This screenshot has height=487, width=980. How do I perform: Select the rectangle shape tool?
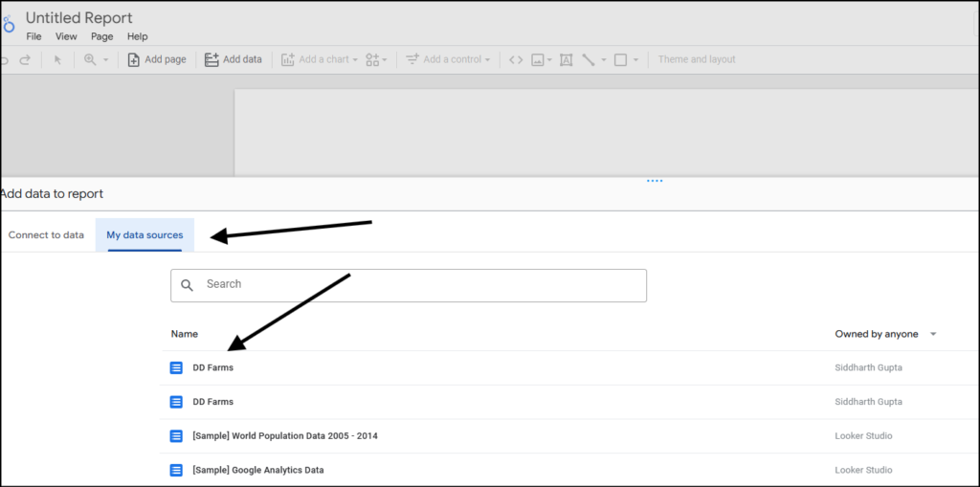[x=620, y=60]
